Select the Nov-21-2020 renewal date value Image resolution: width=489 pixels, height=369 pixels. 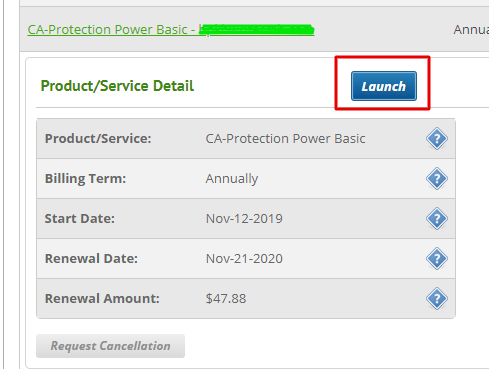[244, 259]
